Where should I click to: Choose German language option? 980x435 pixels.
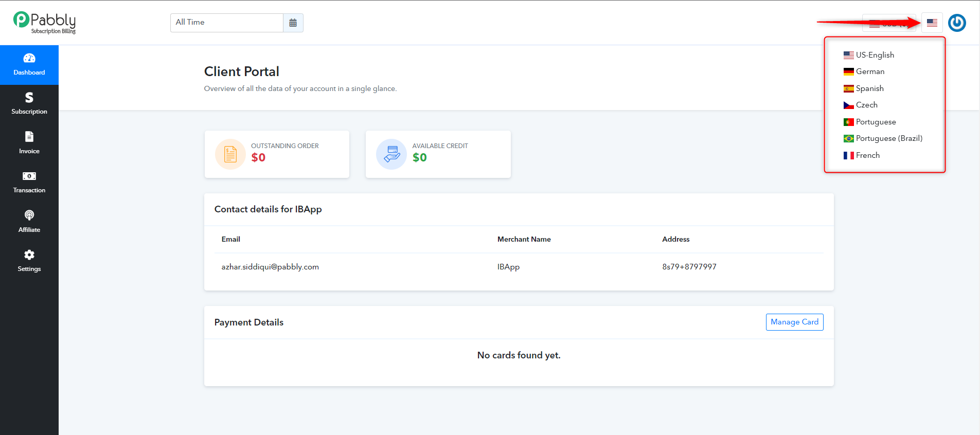(x=864, y=71)
